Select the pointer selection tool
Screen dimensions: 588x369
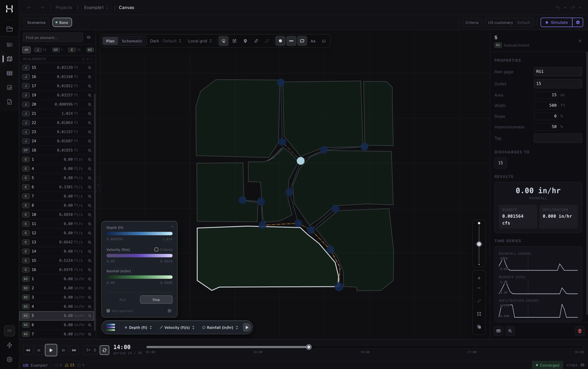[x=223, y=41]
